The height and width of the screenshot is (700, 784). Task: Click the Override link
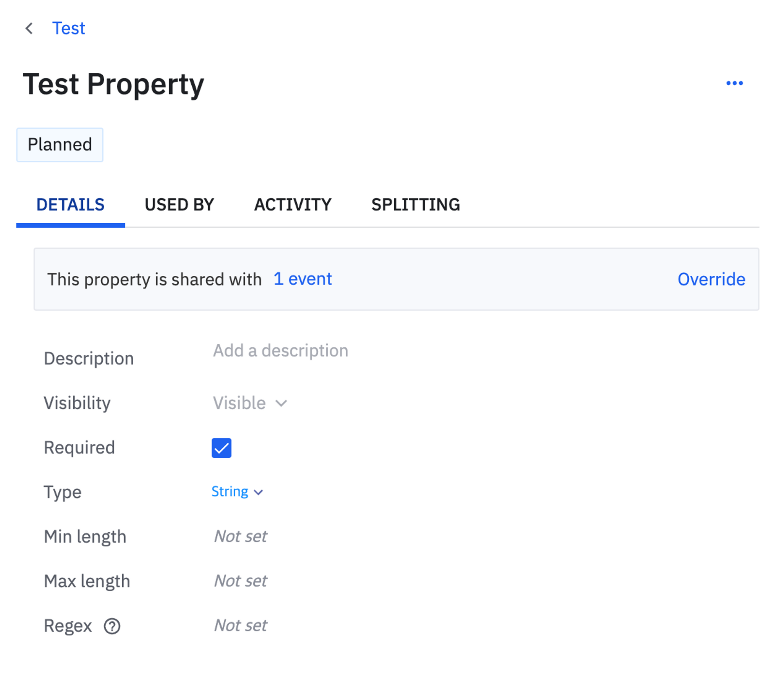(x=711, y=279)
